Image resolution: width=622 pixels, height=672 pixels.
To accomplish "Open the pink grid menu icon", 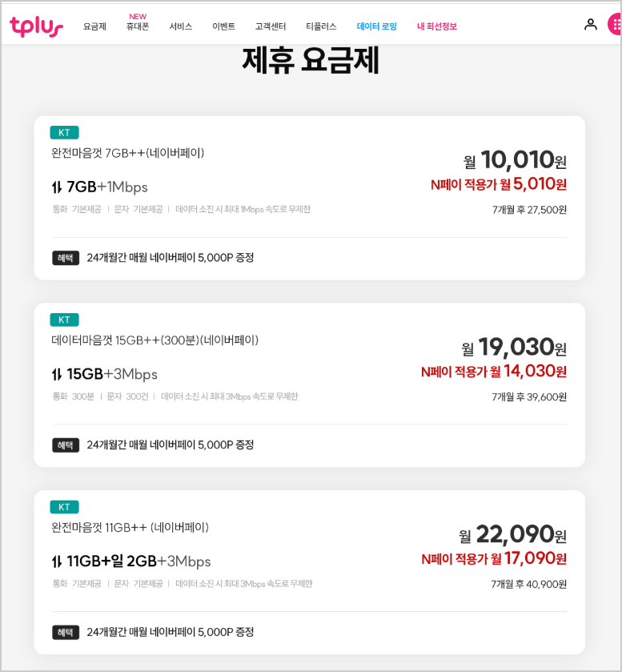I will click(x=616, y=25).
